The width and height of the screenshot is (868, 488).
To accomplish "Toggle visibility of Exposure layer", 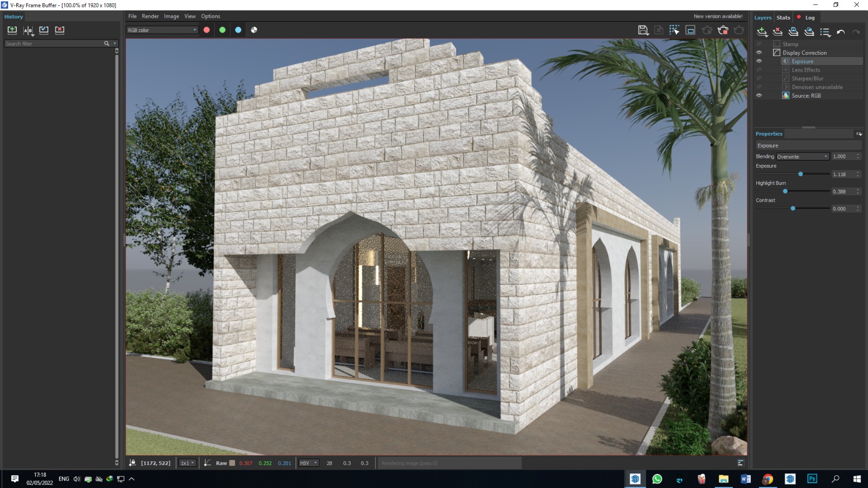I will point(759,61).
